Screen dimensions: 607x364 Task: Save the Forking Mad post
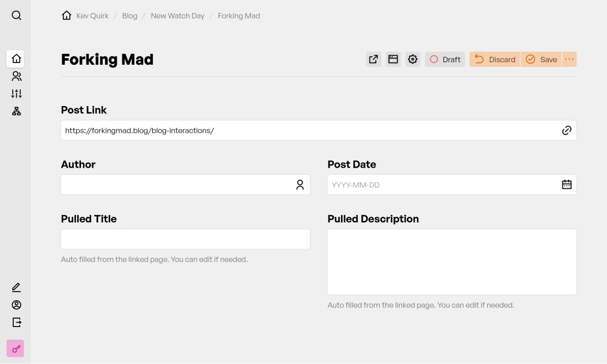coord(541,59)
